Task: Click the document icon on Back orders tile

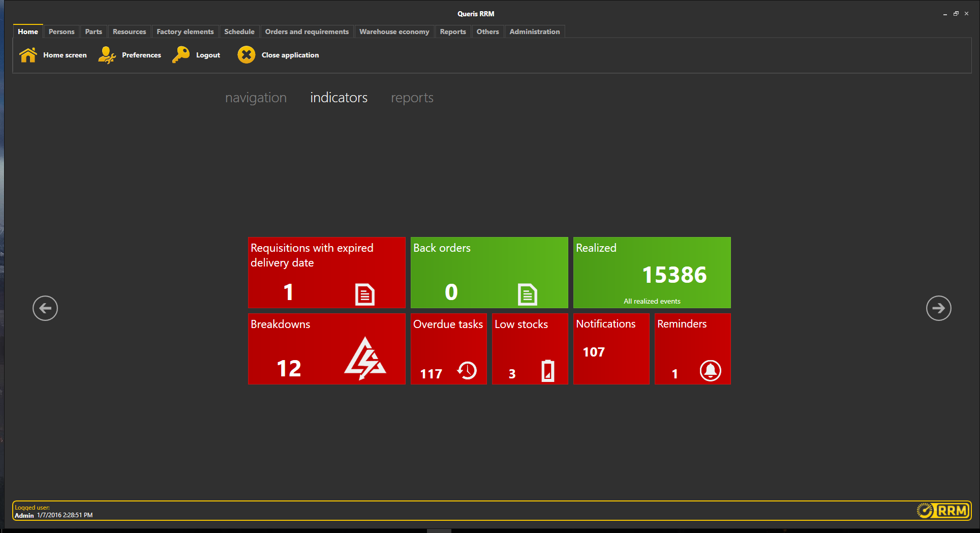Action: (527, 294)
